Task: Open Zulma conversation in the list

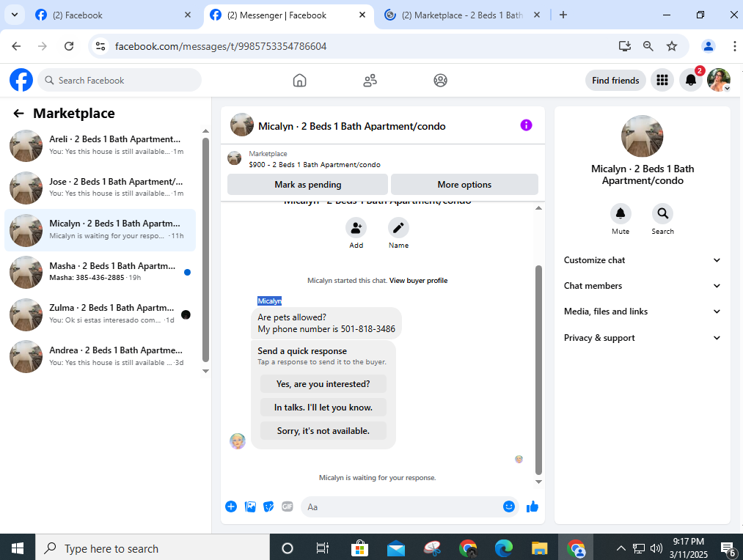Action: (x=100, y=314)
